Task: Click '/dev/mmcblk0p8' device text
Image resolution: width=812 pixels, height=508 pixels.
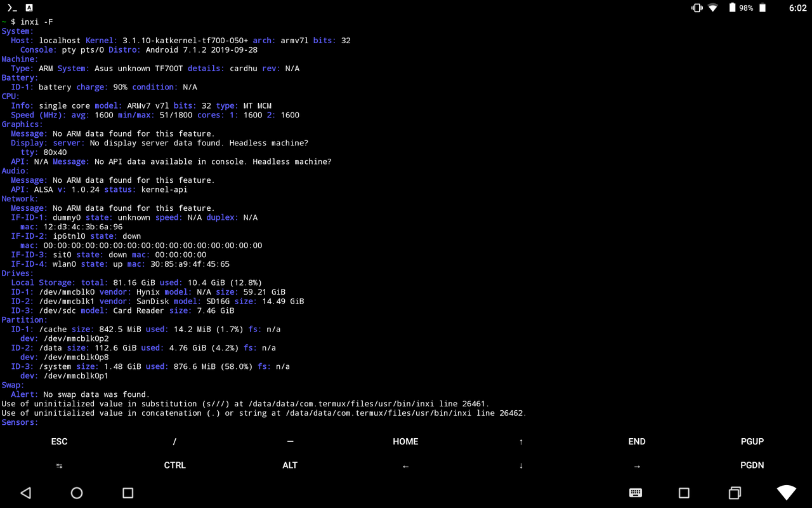Action: 76,357
